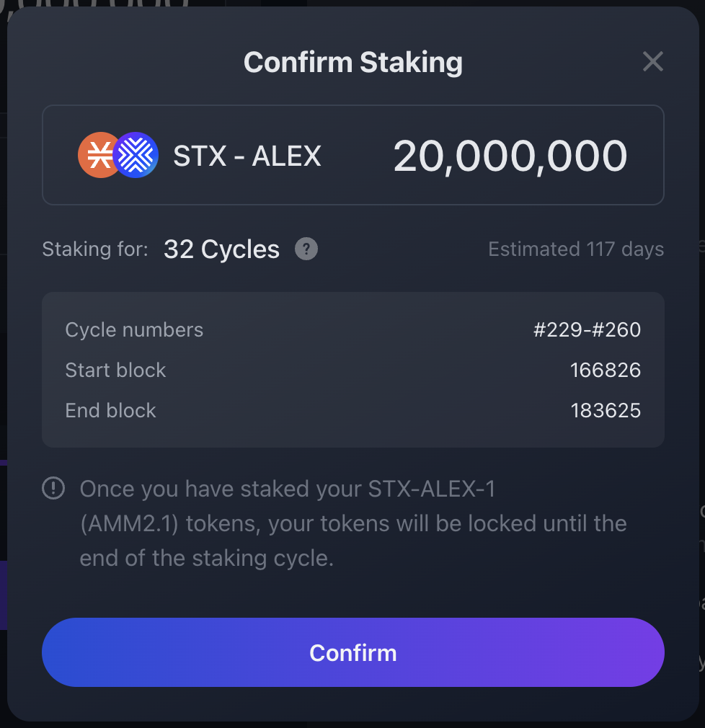Click the cycle numbers #229-#260 value
This screenshot has height=728, width=705.
[x=587, y=330]
